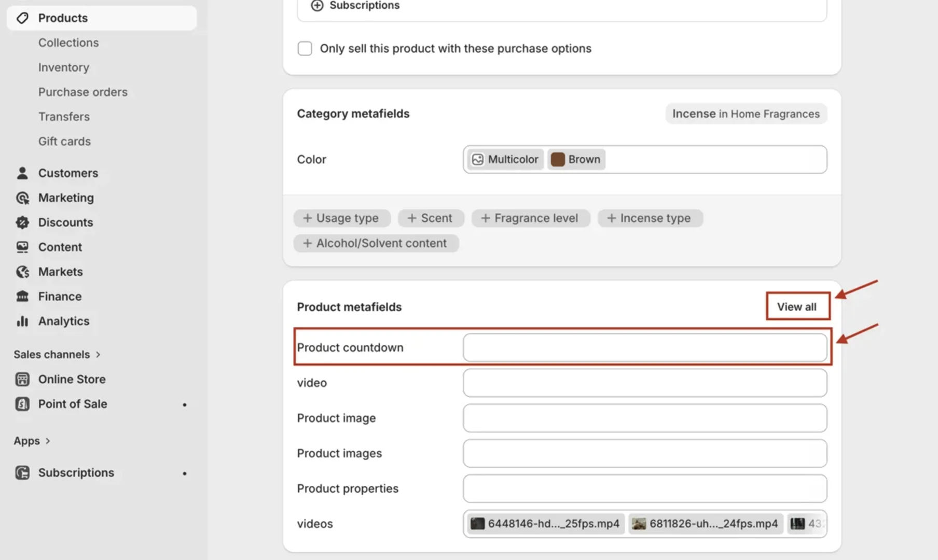938x560 pixels.
Task: Click the Online Store icon
Action: pyautogui.click(x=22, y=380)
